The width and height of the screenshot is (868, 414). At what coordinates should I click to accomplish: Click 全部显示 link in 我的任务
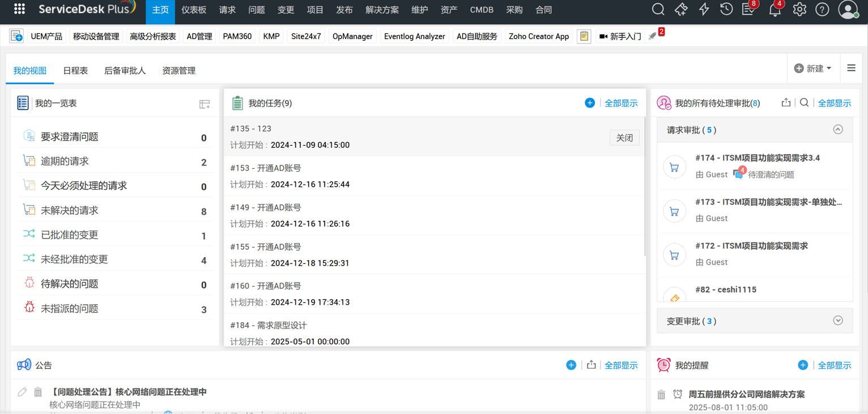click(x=621, y=103)
